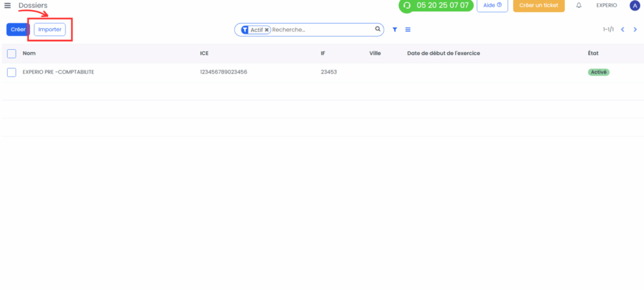Open the Aide help button
The height and width of the screenshot is (289, 644).
pyautogui.click(x=492, y=5)
